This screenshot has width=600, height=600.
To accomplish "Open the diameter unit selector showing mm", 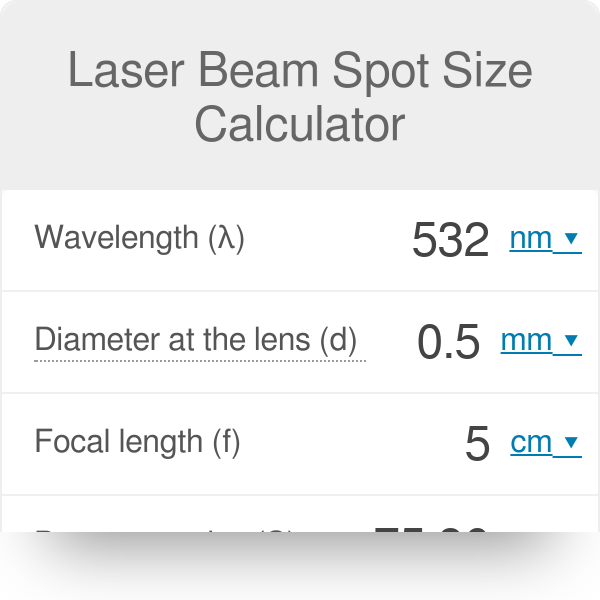I will [527, 341].
